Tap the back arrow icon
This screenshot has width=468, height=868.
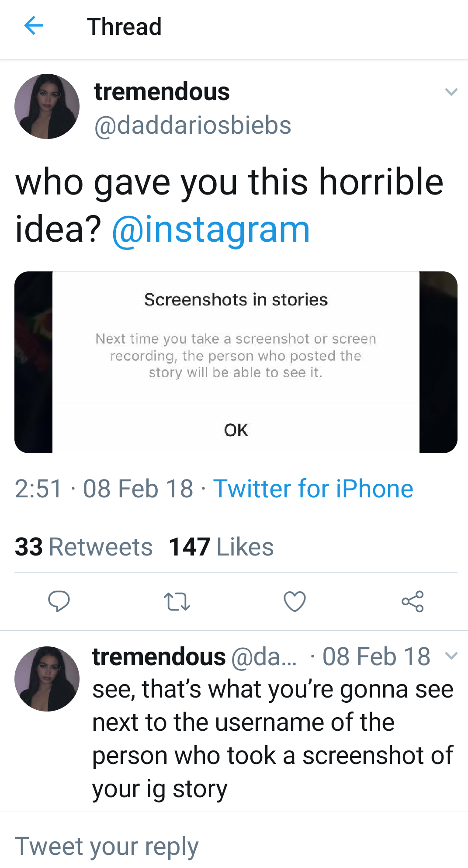34,26
